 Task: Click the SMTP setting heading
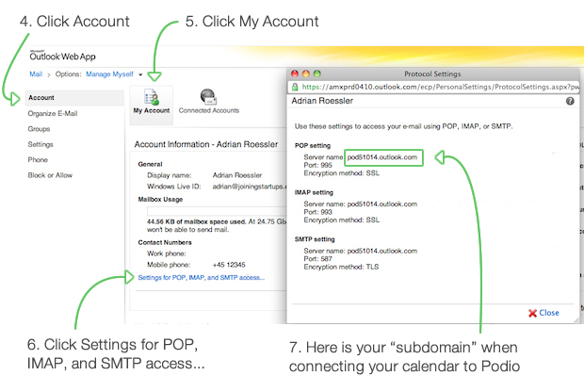click(315, 239)
